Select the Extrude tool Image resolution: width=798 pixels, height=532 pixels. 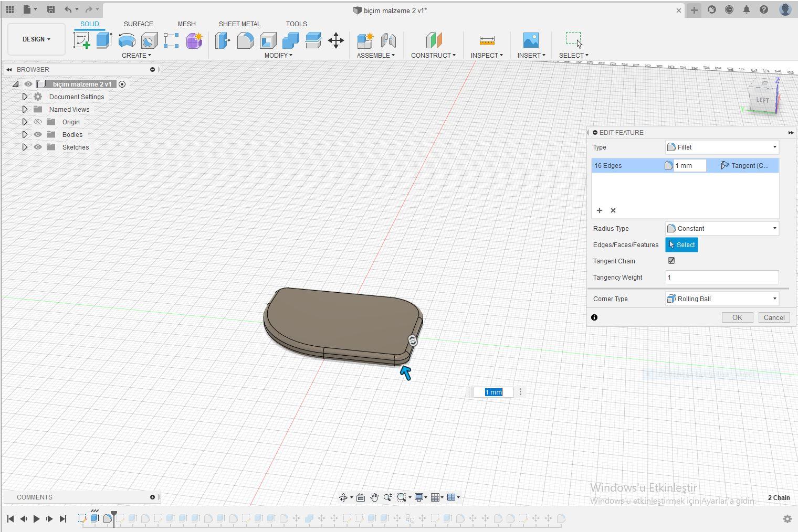104,40
